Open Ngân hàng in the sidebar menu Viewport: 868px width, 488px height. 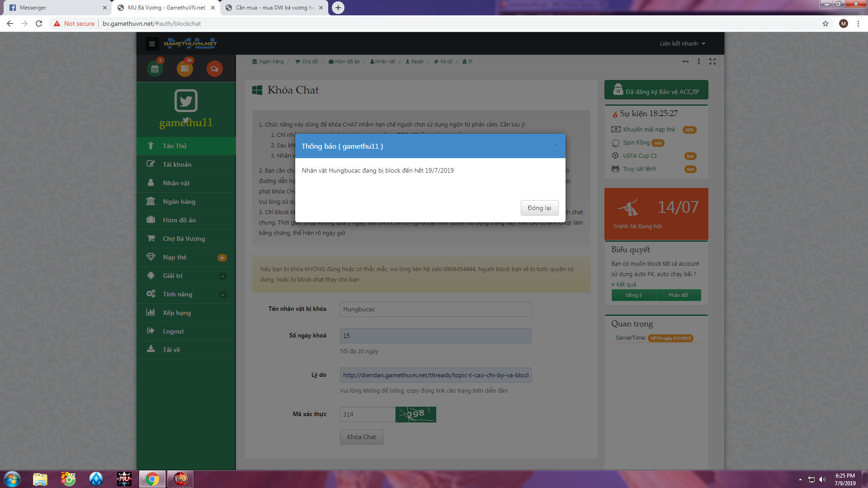(x=179, y=202)
